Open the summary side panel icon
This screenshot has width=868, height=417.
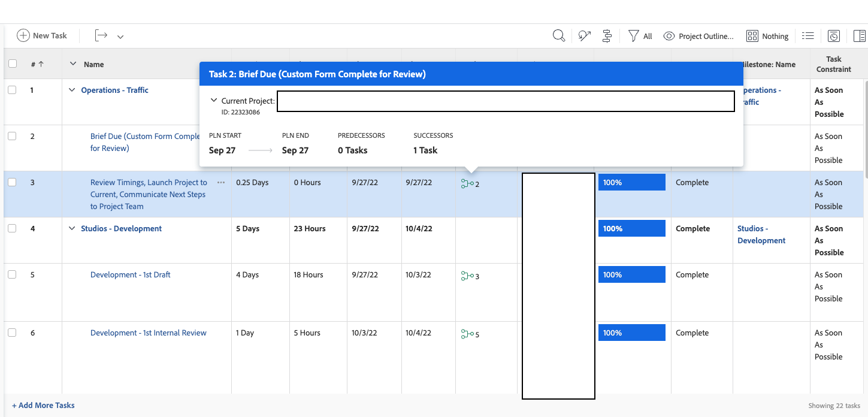(x=860, y=36)
